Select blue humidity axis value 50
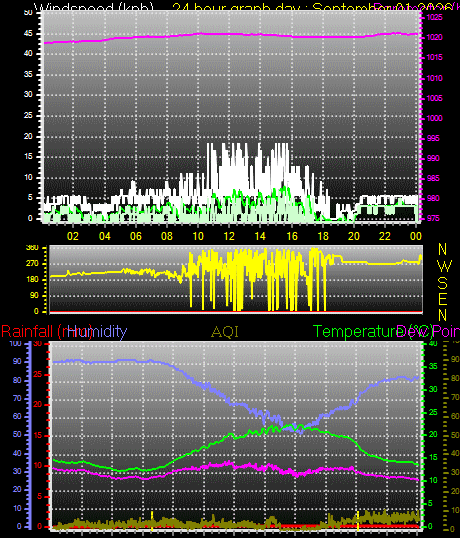This screenshot has height=538, width=460. pos(17,434)
